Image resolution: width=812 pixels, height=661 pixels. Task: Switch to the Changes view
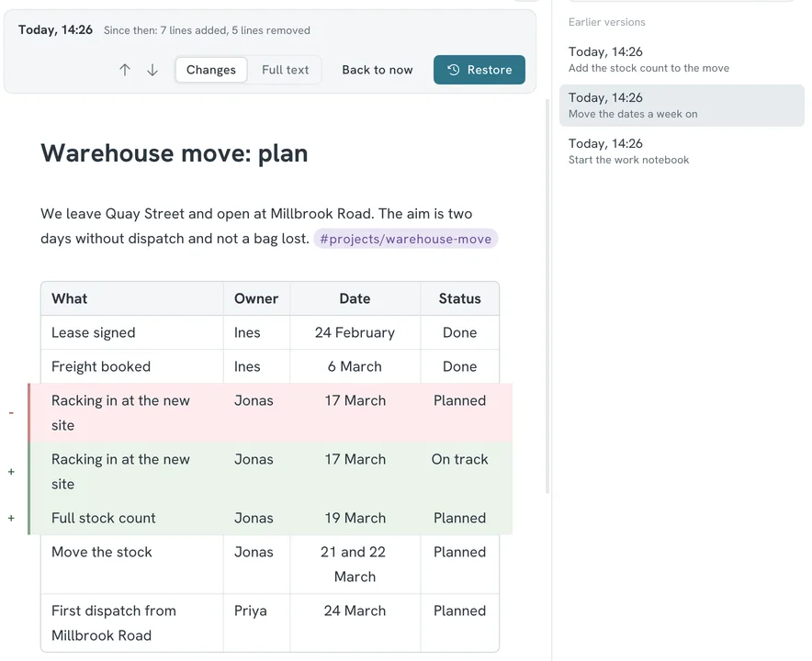pos(210,70)
